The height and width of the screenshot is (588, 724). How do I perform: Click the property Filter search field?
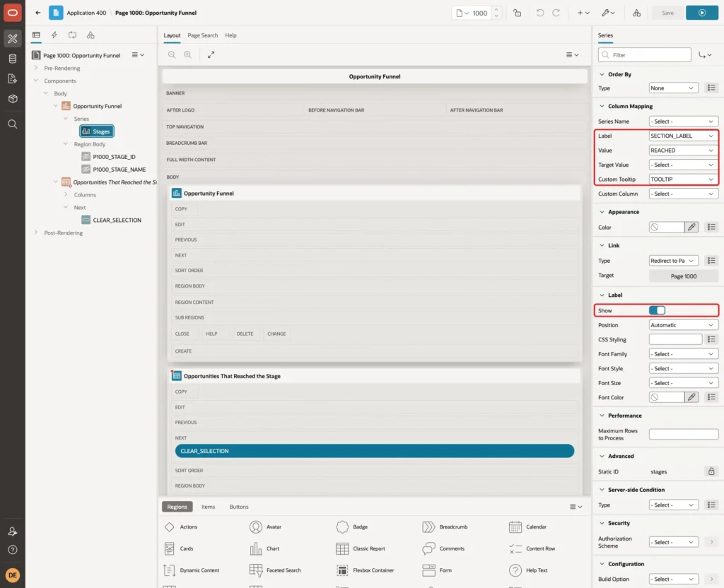[x=645, y=55]
